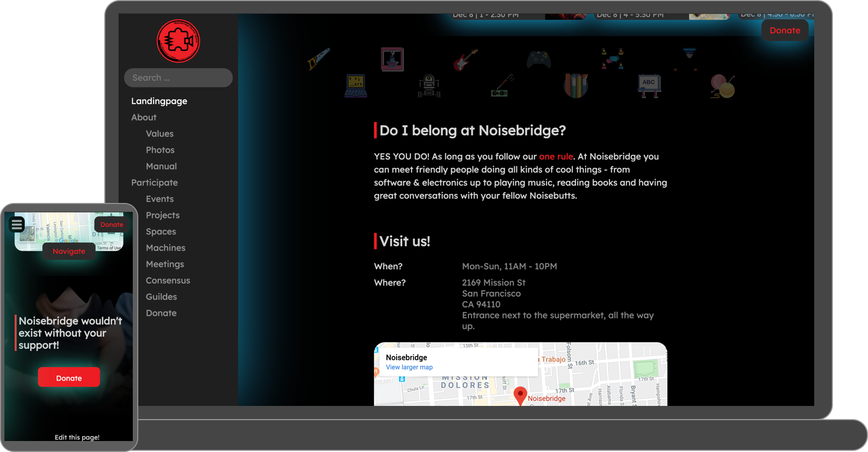Image resolution: width=868 pixels, height=452 pixels.
Task: Focus the Search field in the sidebar
Action: 178,78
